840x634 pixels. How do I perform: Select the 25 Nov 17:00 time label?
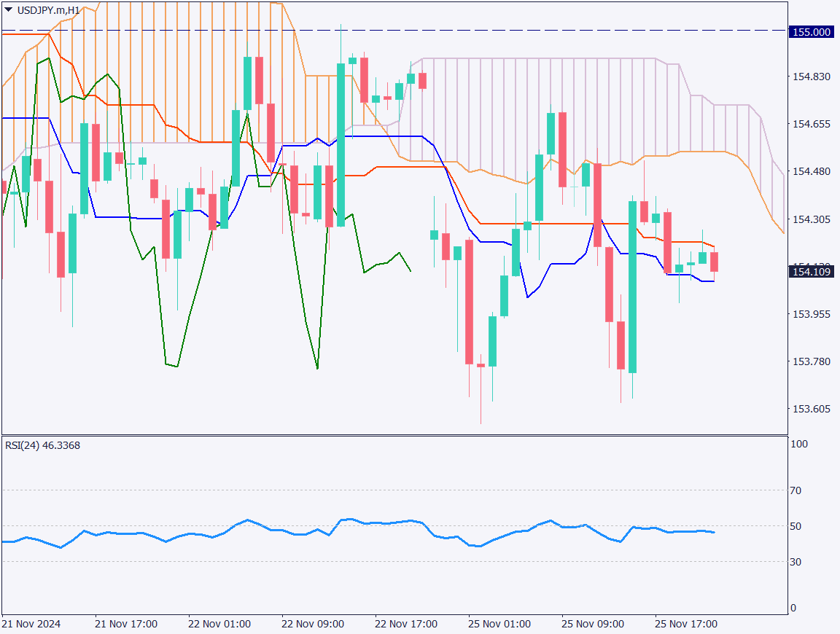pos(685,625)
